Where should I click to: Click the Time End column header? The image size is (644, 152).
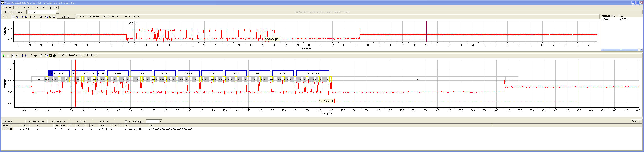[28, 125]
